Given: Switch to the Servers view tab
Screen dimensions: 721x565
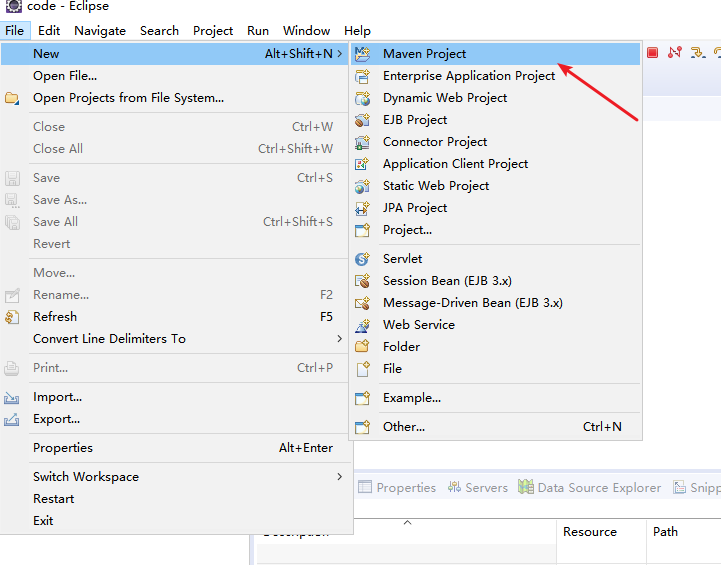Looking at the screenshot, I should (478, 487).
